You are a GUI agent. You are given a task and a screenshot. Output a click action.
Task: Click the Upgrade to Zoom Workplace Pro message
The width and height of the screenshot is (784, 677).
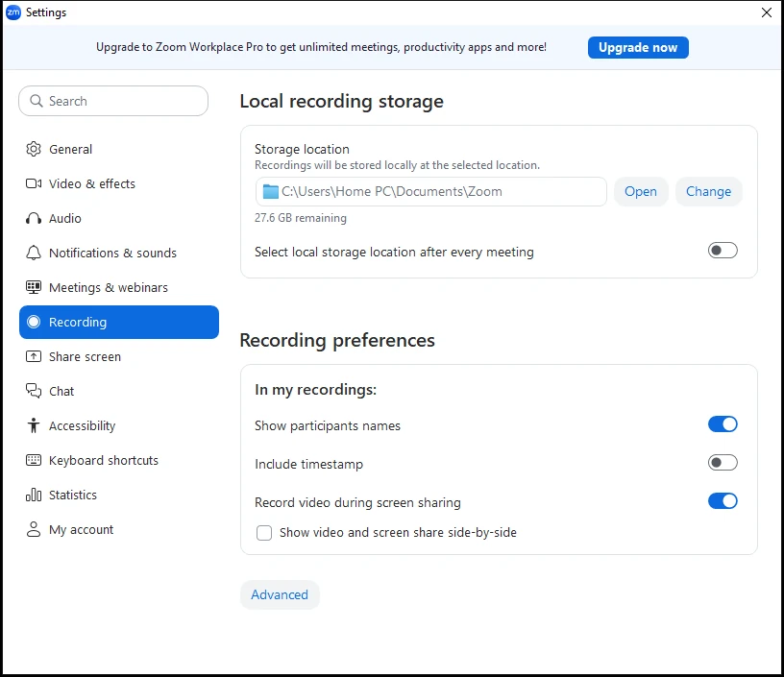[x=321, y=47]
